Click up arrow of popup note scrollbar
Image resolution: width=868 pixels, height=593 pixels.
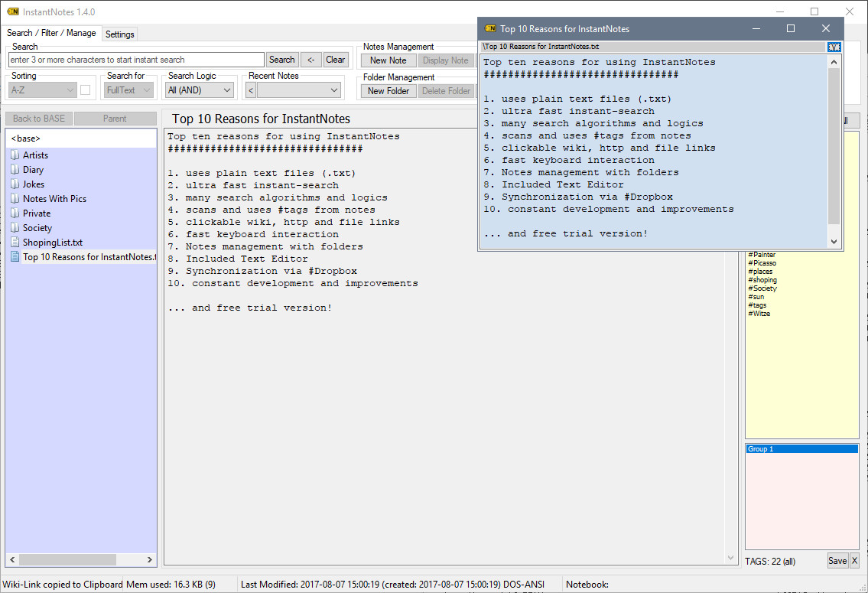coord(834,62)
